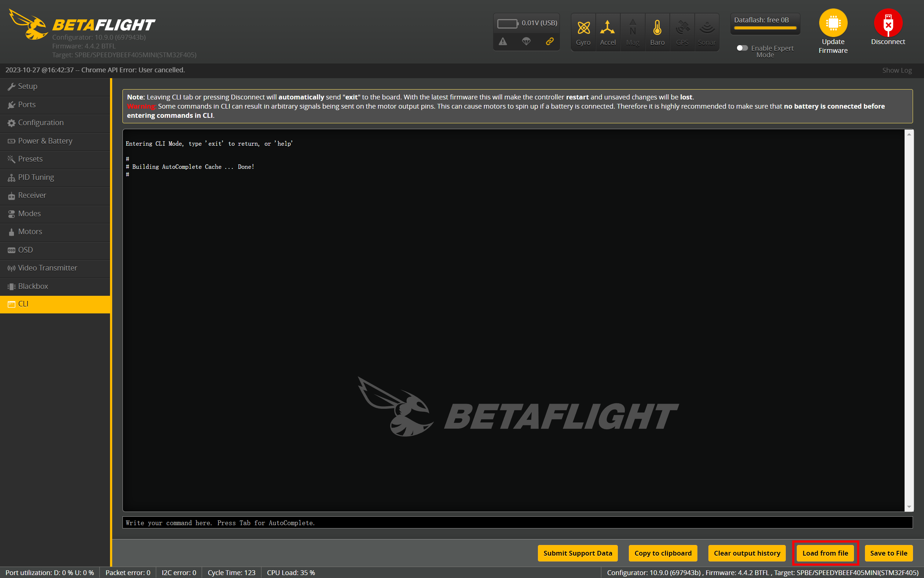Click the Copy to clipboard button
The height and width of the screenshot is (578, 924).
click(663, 553)
